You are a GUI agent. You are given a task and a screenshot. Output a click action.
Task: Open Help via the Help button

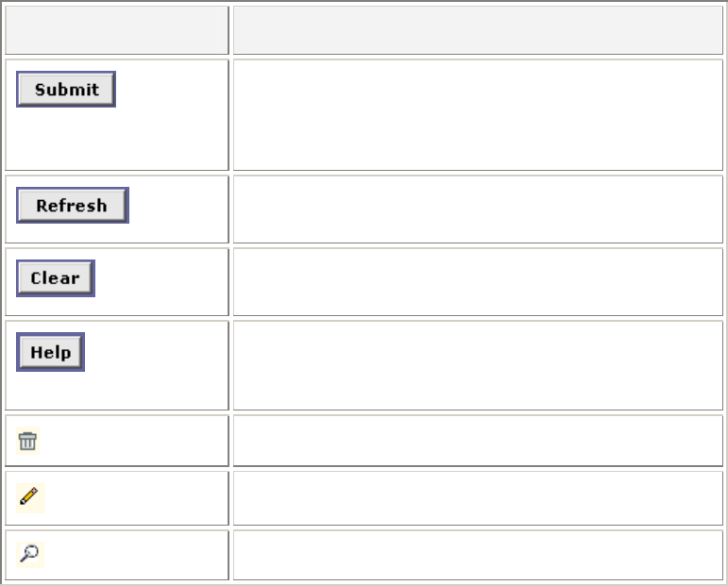pyautogui.click(x=51, y=352)
